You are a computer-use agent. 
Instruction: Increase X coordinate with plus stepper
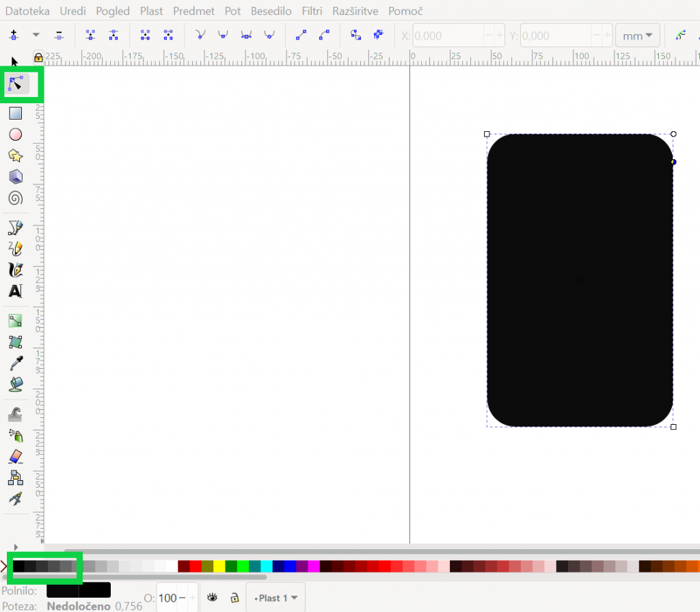[500, 36]
